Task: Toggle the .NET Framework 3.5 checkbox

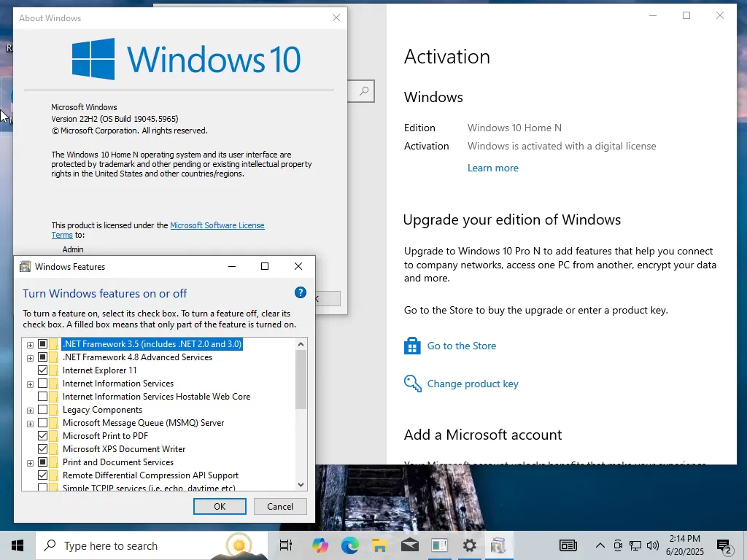Action: (42, 344)
